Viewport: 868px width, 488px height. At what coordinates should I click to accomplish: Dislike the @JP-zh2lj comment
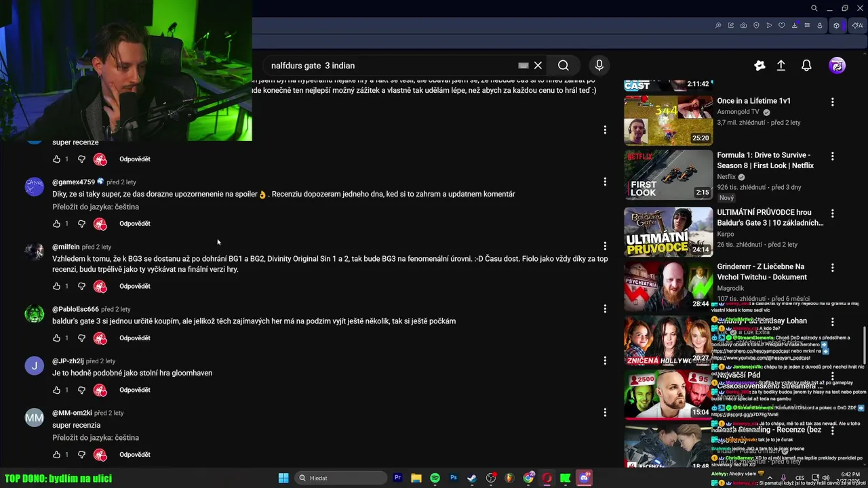coord(81,390)
